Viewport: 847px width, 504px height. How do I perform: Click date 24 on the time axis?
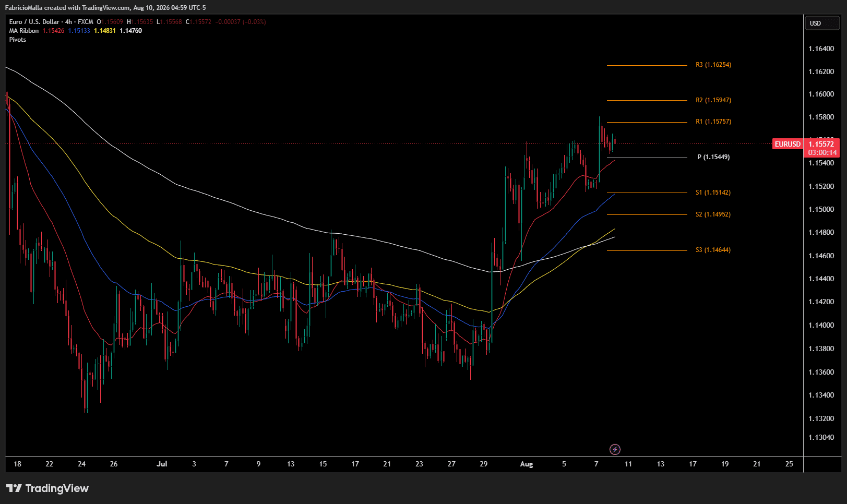coord(81,464)
